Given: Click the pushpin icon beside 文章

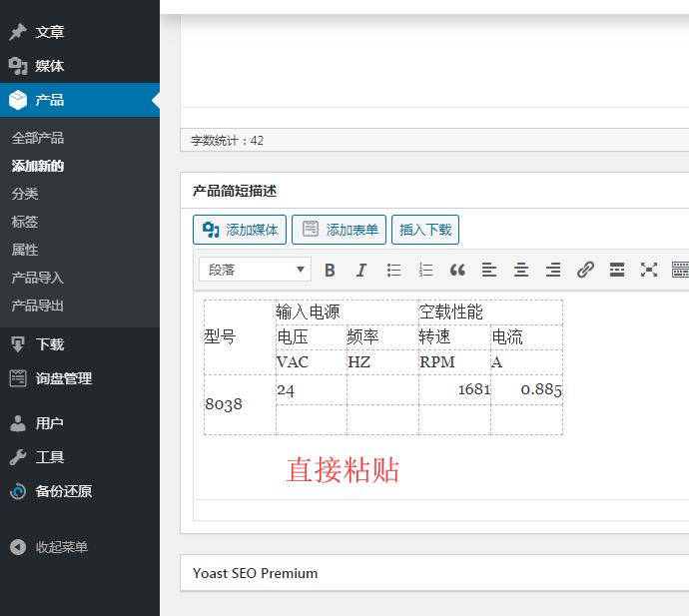Looking at the screenshot, I should click(x=18, y=32).
